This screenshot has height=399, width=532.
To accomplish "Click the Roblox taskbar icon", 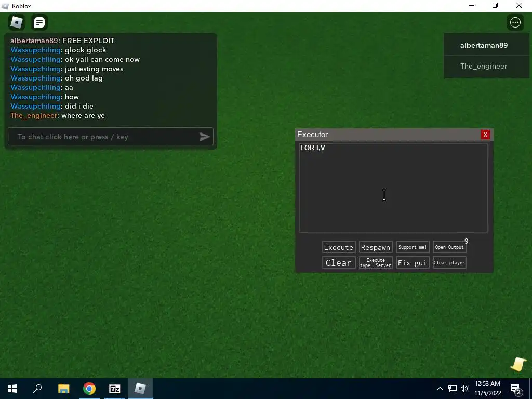I will (140, 389).
